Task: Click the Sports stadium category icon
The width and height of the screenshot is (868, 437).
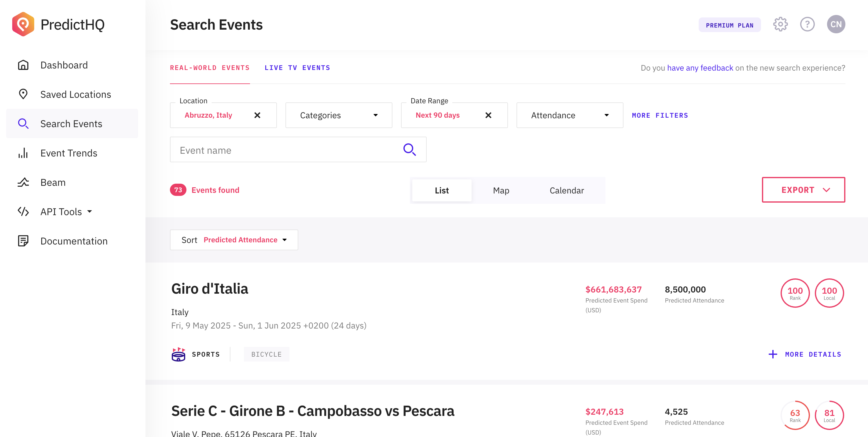Action: pos(178,354)
